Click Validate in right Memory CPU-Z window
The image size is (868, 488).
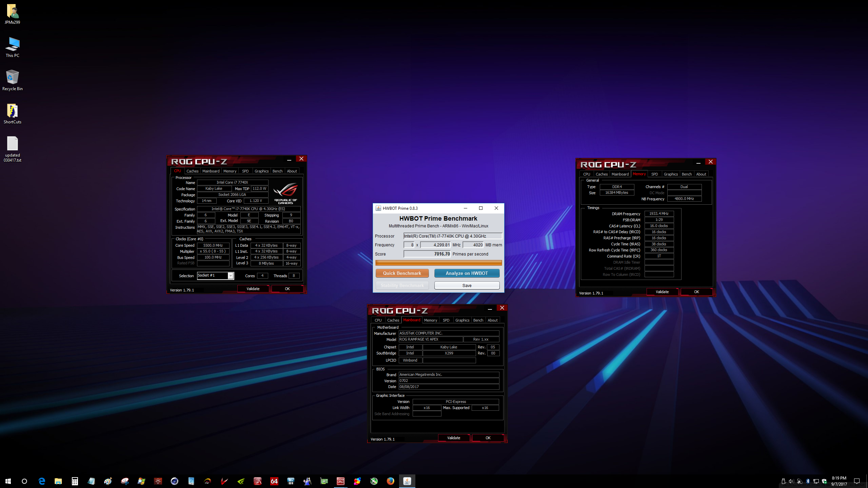662,292
